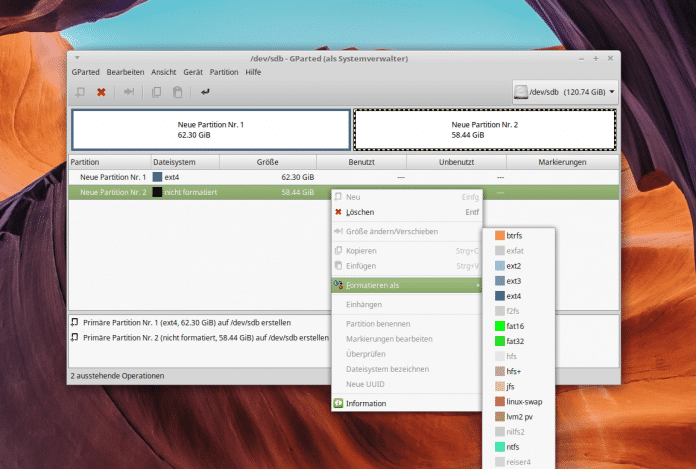This screenshot has height=469, width=696.
Task: Format partition as fat32
Action: 516,341
